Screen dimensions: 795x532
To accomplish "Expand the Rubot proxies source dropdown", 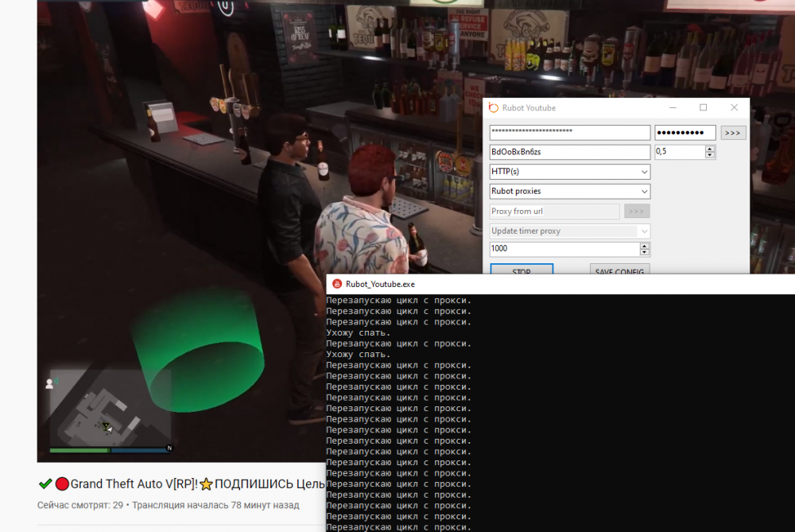I will (x=570, y=192).
